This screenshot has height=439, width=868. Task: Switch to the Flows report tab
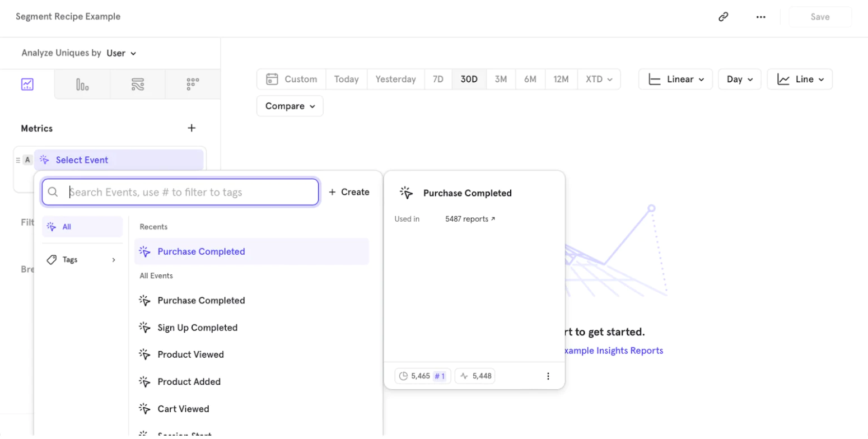click(x=138, y=85)
